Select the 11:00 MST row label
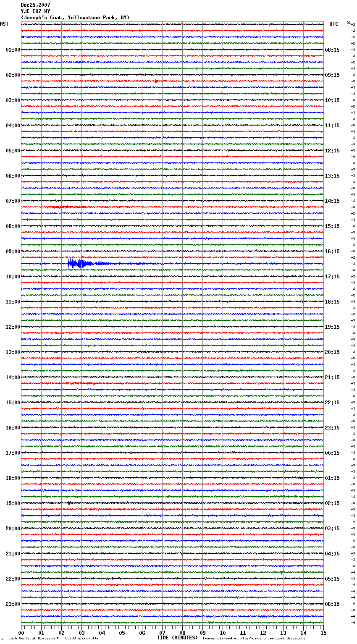The width and height of the screenshot is (357, 644). coord(13,302)
